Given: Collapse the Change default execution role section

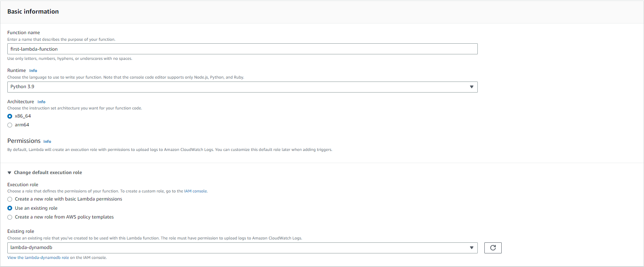Looking at the screenshot, I should pyautogui.click(x=45, y=173).
